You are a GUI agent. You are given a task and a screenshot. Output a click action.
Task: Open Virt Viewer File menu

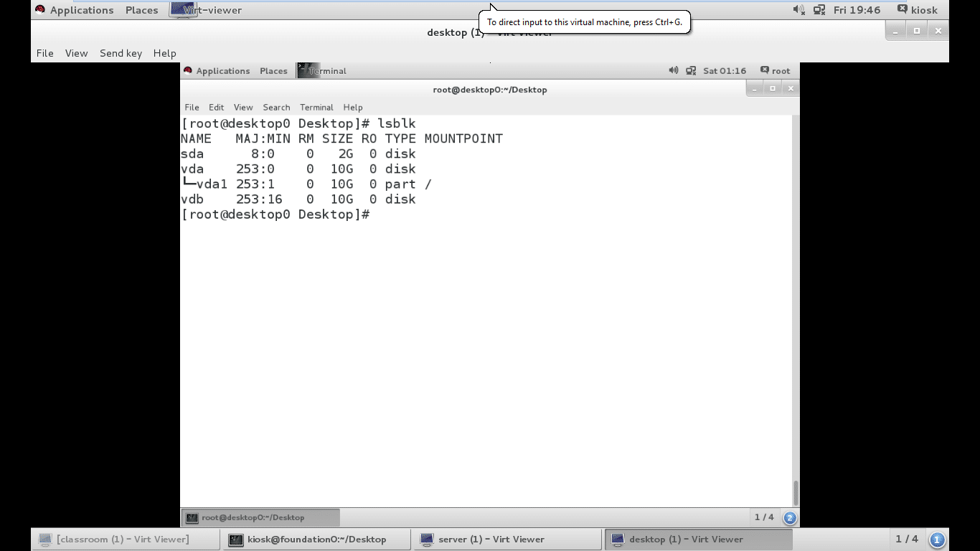(45, 53)
